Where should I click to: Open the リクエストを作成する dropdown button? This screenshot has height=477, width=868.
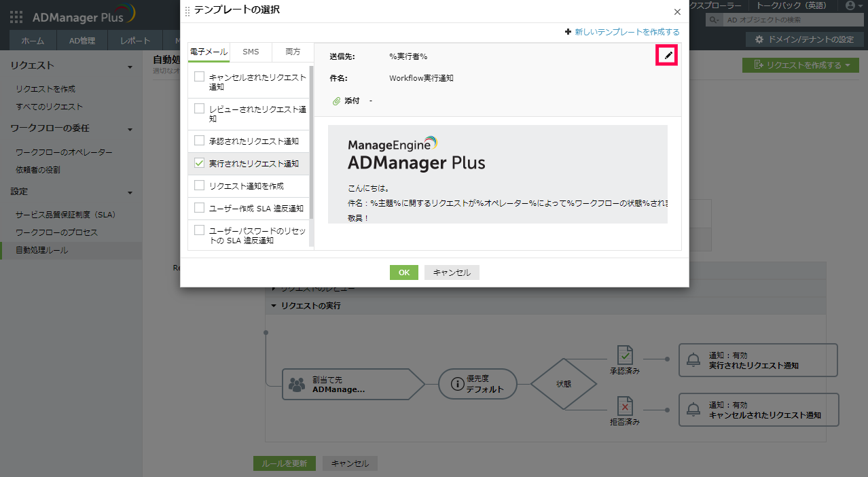tap(800, 65)
